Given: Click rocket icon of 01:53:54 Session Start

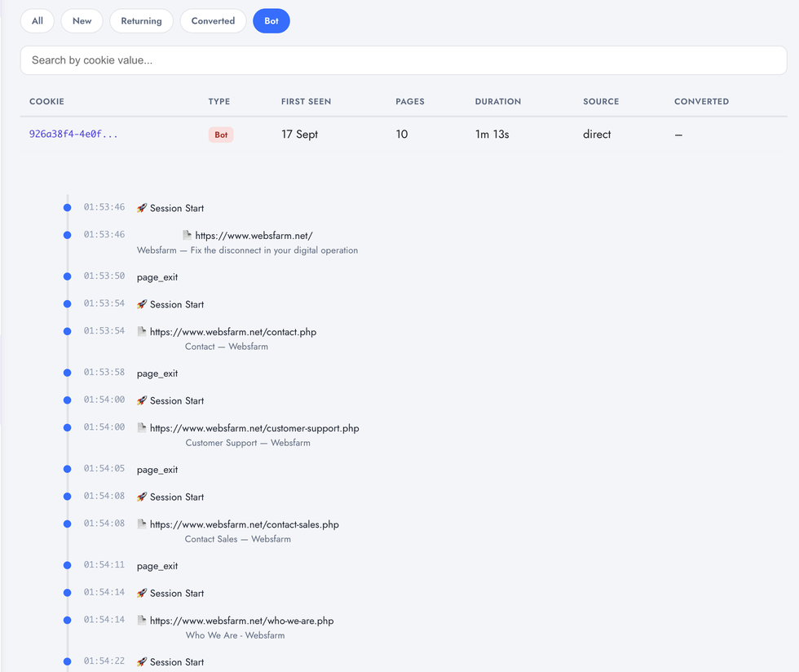Looking at the screenshot, I should click(142, 304).
